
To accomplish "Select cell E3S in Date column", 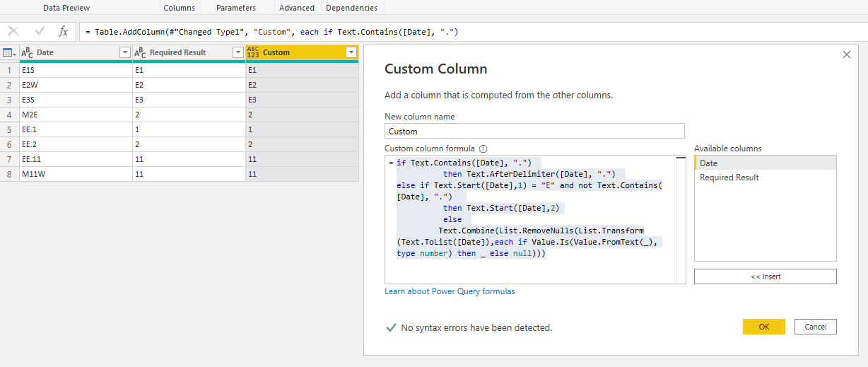I will coord(76,100).
